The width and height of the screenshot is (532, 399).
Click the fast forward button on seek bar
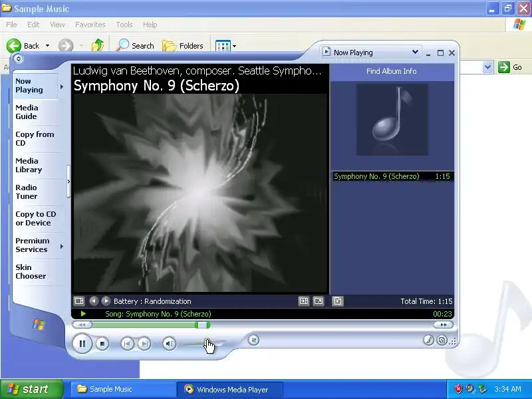coord(443,325)
